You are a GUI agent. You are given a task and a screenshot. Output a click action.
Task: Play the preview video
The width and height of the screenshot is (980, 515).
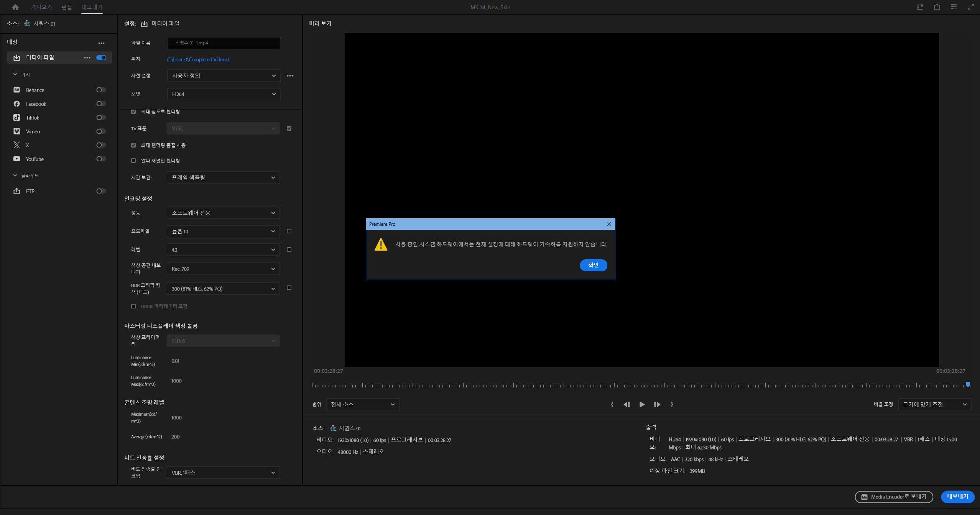coord(642,404)
